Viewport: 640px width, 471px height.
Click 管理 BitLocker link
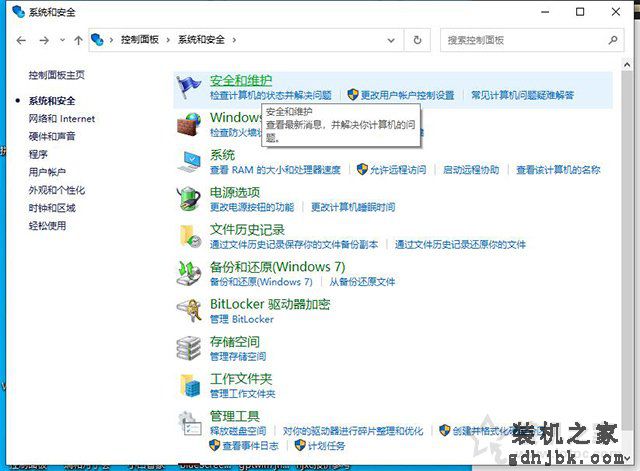[242, 319]
